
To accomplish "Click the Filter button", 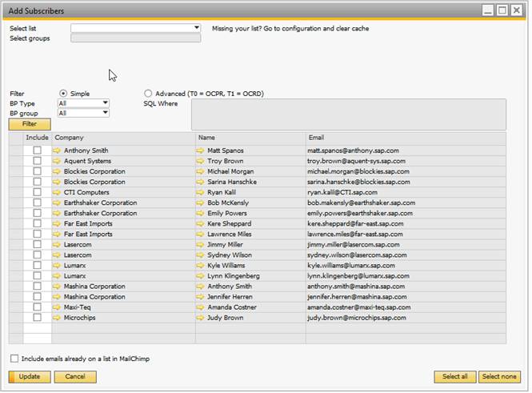I will point(30,124).
